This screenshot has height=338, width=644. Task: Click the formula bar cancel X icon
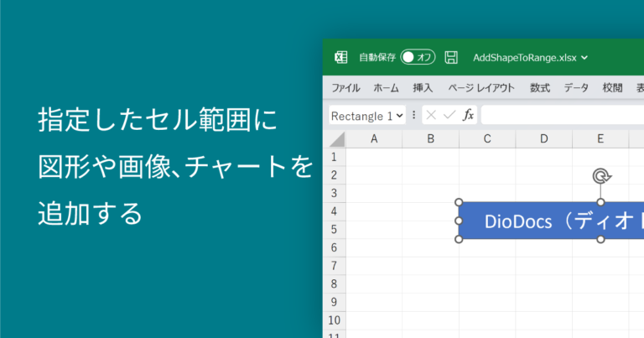[x=431, y=116]
